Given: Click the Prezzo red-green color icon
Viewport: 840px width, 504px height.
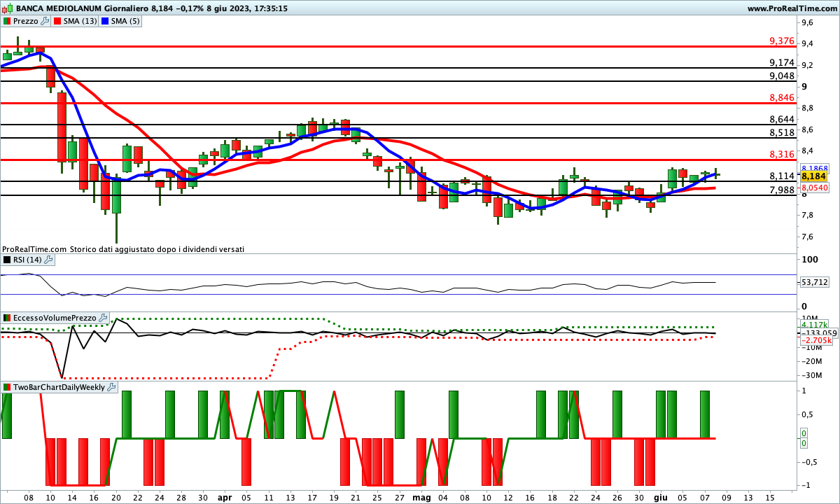Looking at the screenshot, I should (7, 21).
